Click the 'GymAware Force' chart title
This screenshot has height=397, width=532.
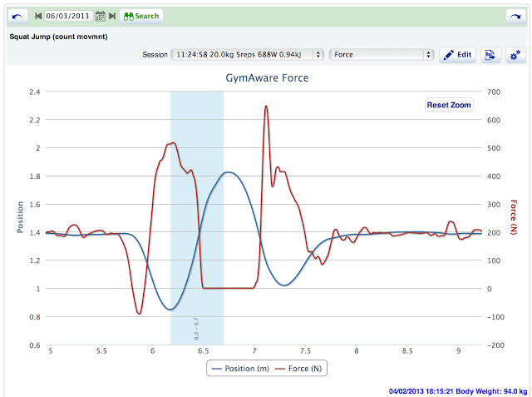click(267, 77)
